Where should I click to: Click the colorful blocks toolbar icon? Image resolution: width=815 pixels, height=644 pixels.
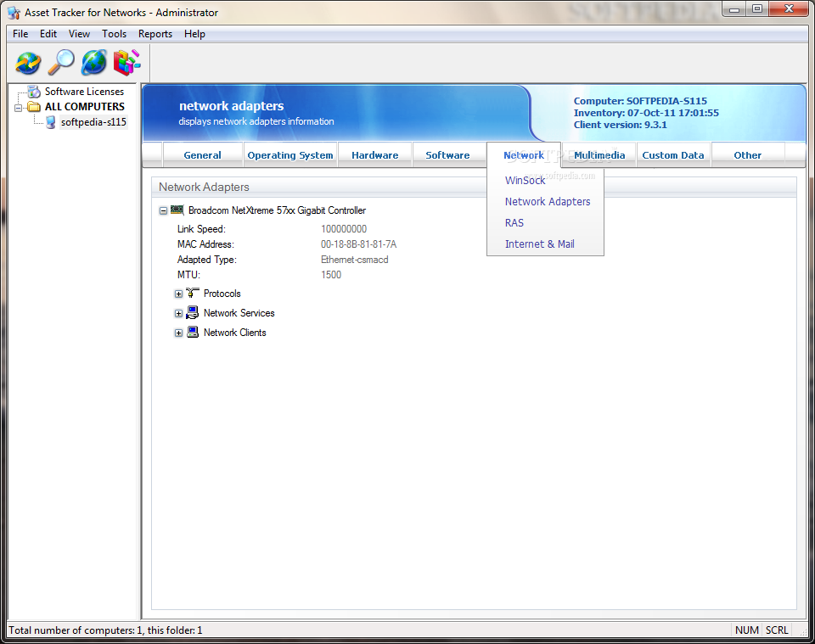pyautogui.click(x=126, y=63)
